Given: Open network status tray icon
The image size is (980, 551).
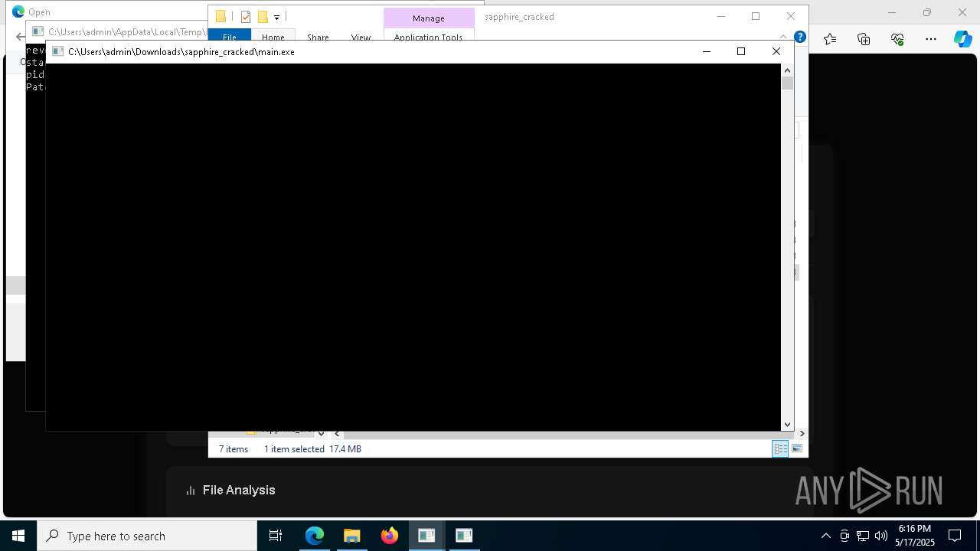Looking at the screenshot, I should pos(863,536).
